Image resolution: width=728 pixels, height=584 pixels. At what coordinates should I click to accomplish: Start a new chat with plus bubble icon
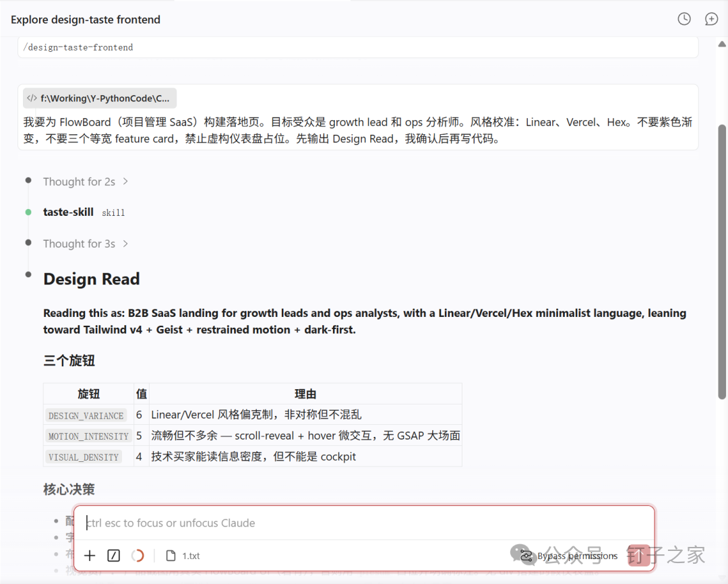pyautogui.click(x=711, y=19)
